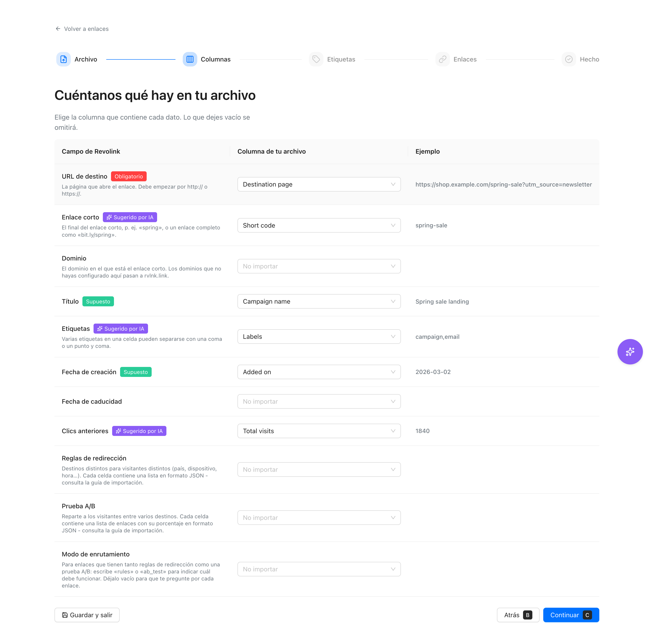
Task: Open the Labels column dropdown
Action: [x=319, y=336]
